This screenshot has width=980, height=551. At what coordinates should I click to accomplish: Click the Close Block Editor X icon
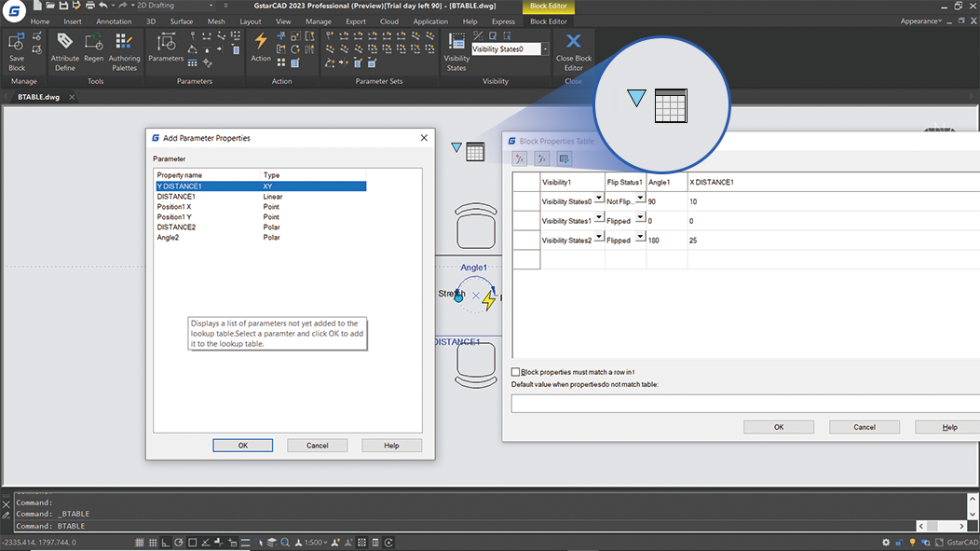click(573, 42)
